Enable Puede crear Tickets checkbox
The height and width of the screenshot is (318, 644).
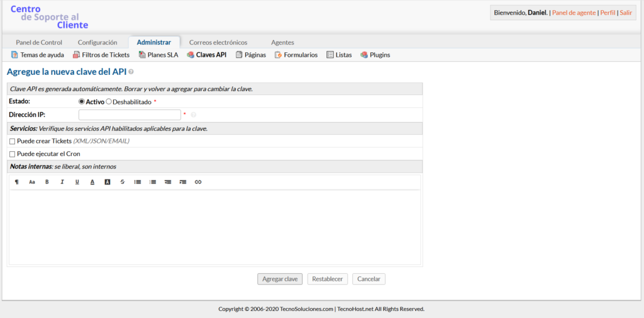click(13, 141)
